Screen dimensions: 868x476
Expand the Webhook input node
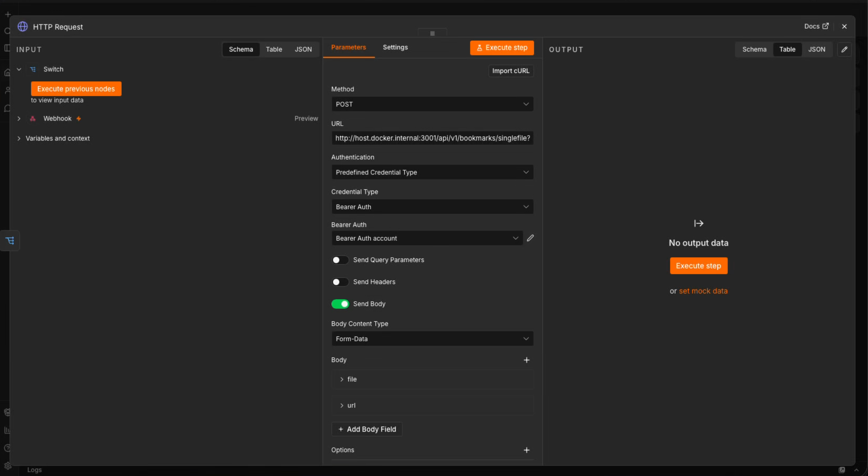tap(19, 119)
